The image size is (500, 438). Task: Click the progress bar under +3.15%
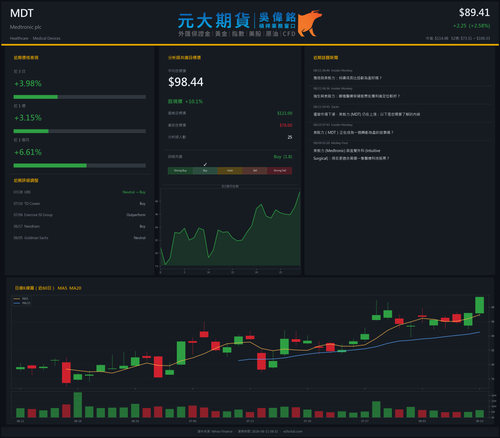pos(79,131)
